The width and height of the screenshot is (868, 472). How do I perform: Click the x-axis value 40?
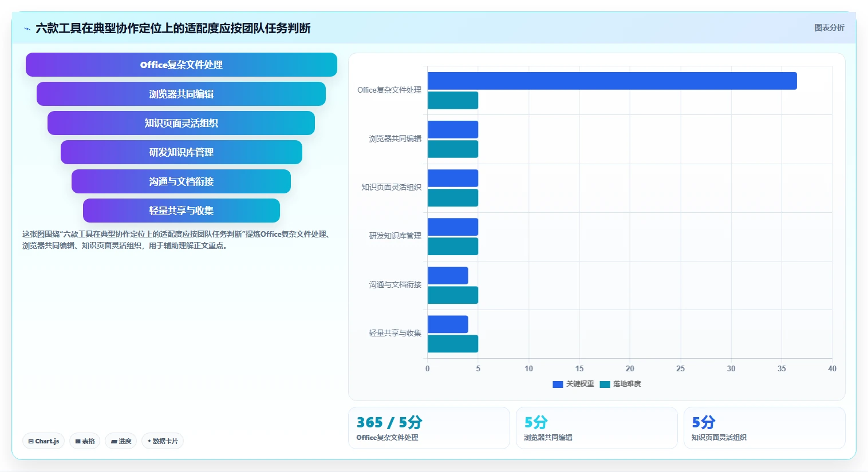tap(832, 368)
